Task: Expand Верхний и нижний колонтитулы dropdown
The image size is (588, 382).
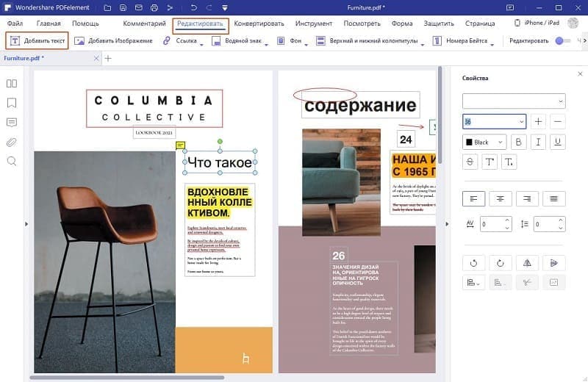Action: click(422, 44)
